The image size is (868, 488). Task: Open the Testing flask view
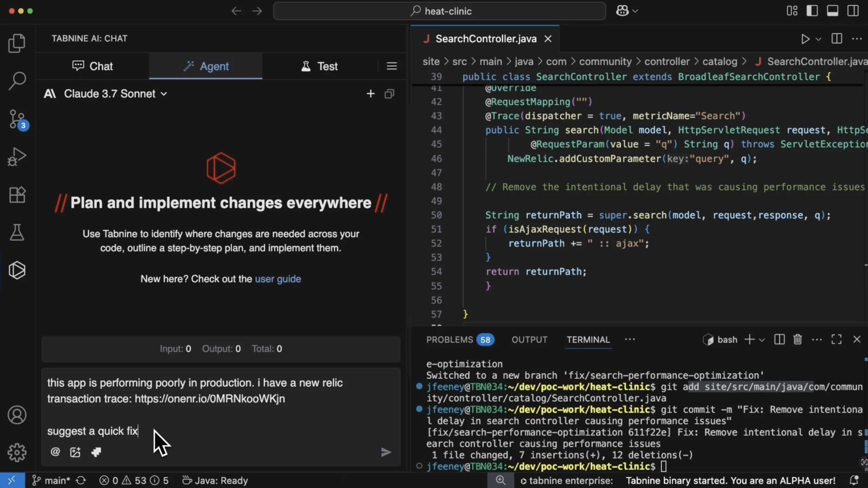pos(17,232)
